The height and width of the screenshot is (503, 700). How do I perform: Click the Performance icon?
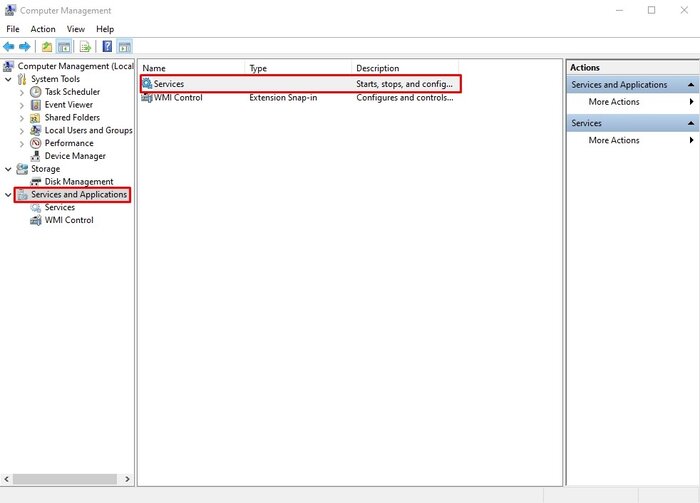[36, 143]
